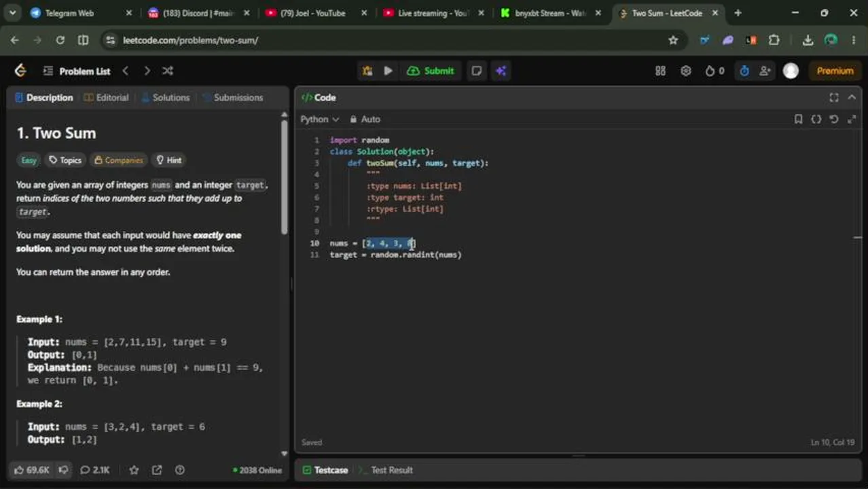868x489 pixels.
Task: Click the help question mark icon
Action: tap(180, 470)
